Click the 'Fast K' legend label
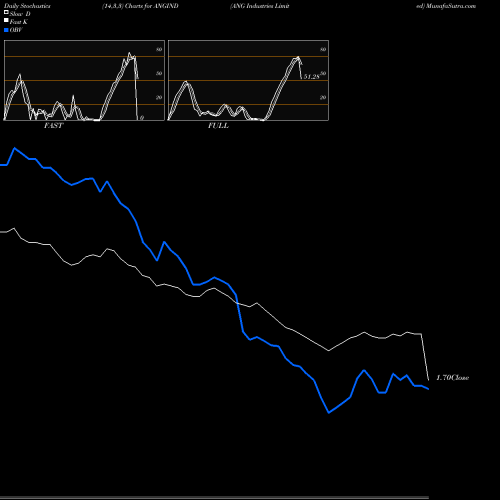The image size is (500, 500). coord(18,22)
